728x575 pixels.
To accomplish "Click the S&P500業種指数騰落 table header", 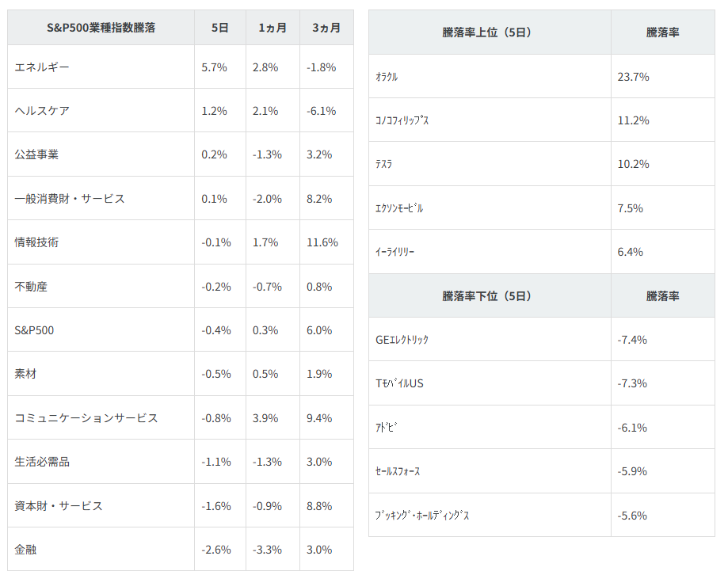I will point(101,28).
